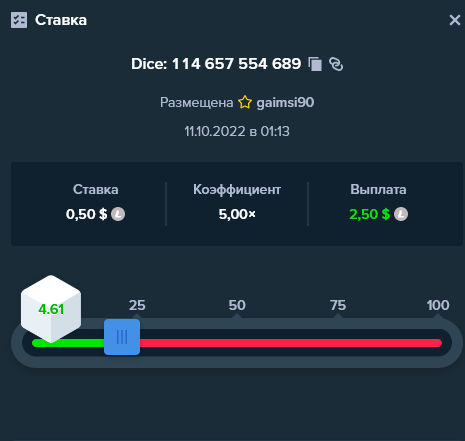Viewport: 465px width, 441px height.
Task: Click the 100 mark on the scale
Action: tap(438, 305)
